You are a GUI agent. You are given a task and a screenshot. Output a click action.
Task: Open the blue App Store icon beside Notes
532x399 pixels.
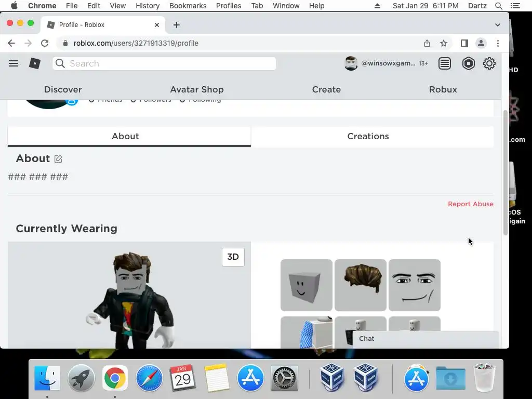point(250,378)
